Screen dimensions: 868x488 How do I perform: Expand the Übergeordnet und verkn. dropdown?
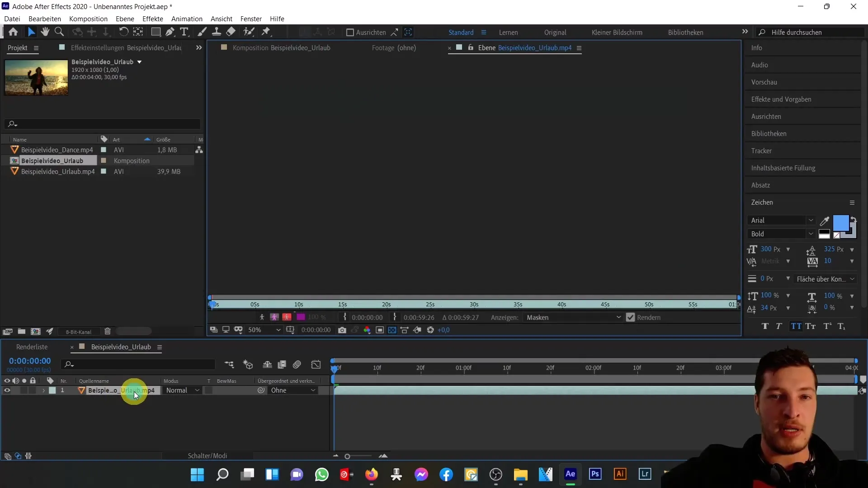312,390
